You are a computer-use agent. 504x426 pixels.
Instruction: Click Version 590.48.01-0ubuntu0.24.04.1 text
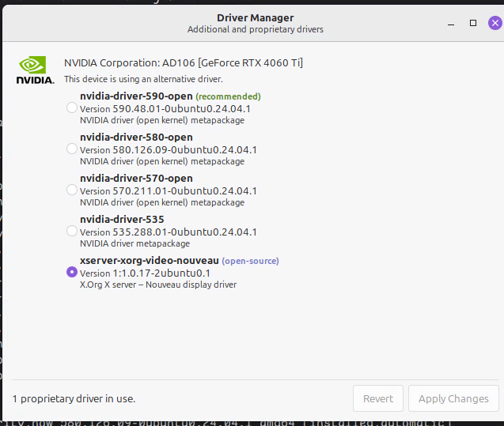pos(165,109)
